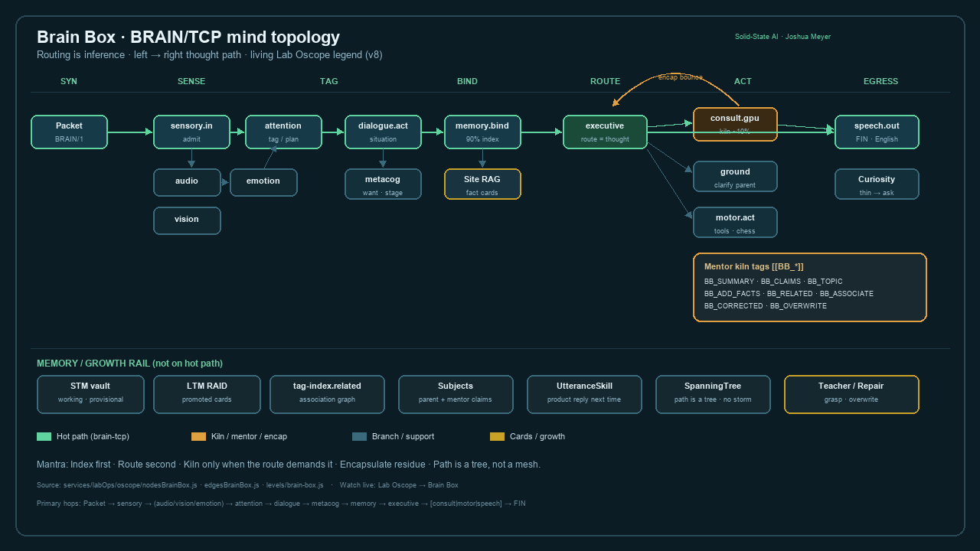Click the LTM RAID promoted cards card
This screenshot has height=551, width=980.
point(207,394)
